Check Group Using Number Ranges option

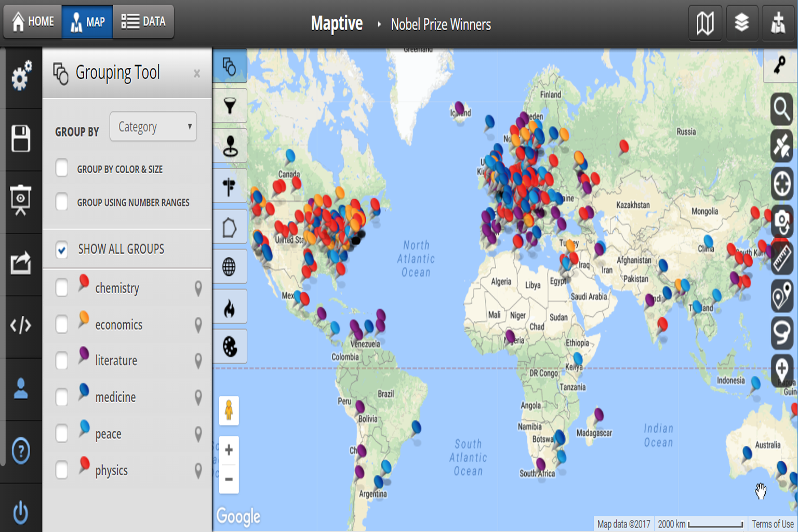point(62,202)
